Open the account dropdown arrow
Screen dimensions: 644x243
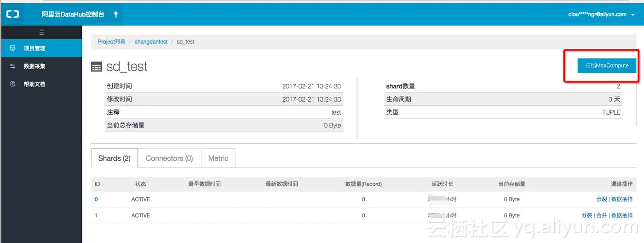(633, 15)
